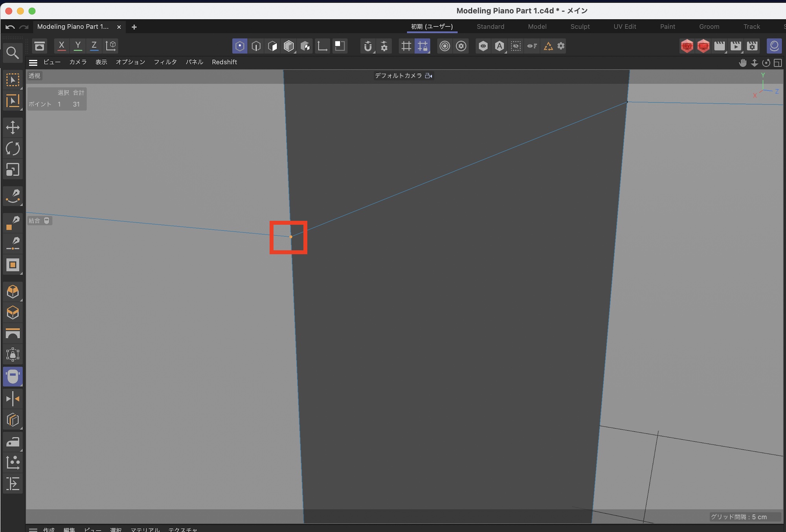
Task: Activate the Scale tool
Action: 13,170
